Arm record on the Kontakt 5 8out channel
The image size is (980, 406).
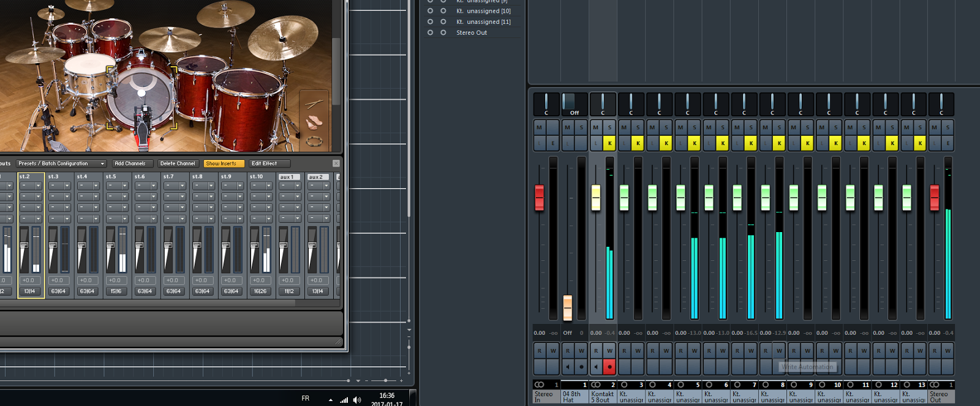coord(609,367)
